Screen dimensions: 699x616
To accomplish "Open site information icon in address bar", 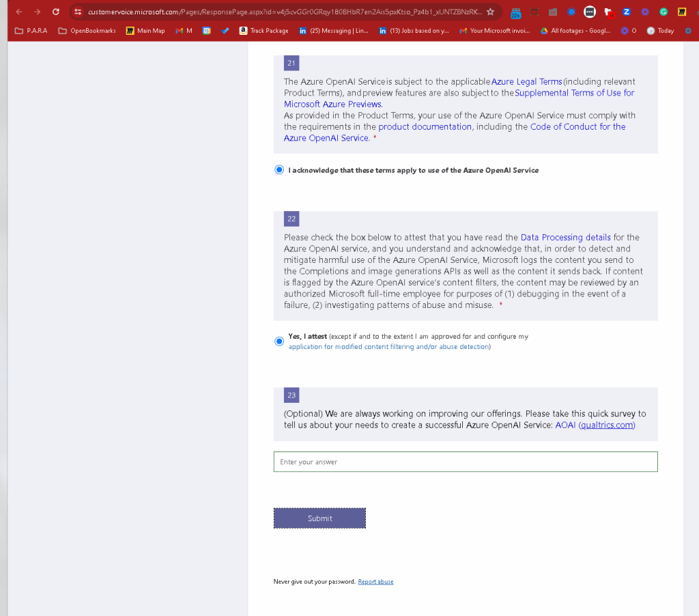I will [x=78, y=12].
